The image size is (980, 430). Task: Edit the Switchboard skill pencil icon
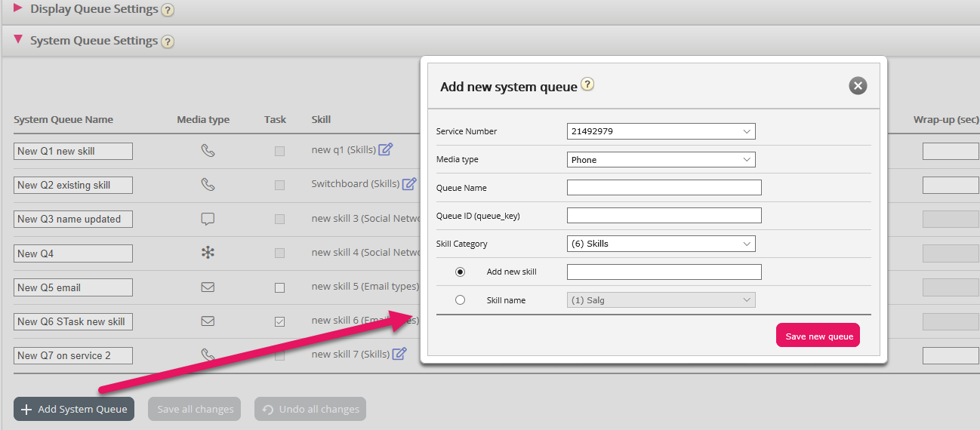tap(409, 183)
